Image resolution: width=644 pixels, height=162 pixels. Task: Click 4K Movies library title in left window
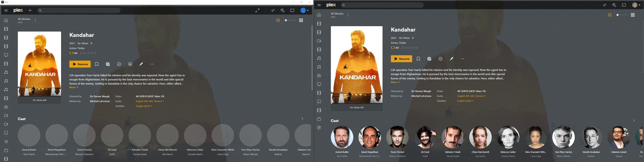coord(24,19)
